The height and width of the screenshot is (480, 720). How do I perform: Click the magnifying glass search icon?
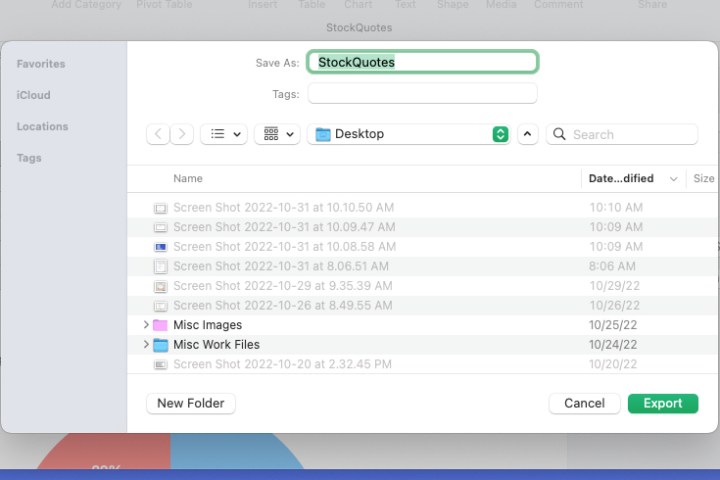coord(560,134)
